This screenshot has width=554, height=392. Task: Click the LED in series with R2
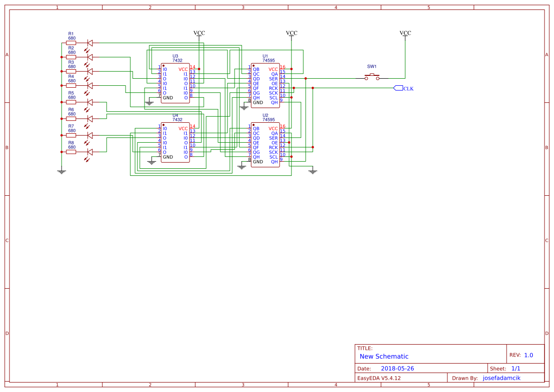90,57
